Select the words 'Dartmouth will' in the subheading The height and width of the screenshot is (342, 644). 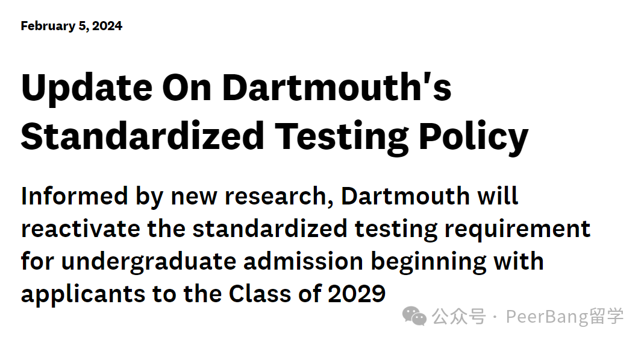coord(429,196)
